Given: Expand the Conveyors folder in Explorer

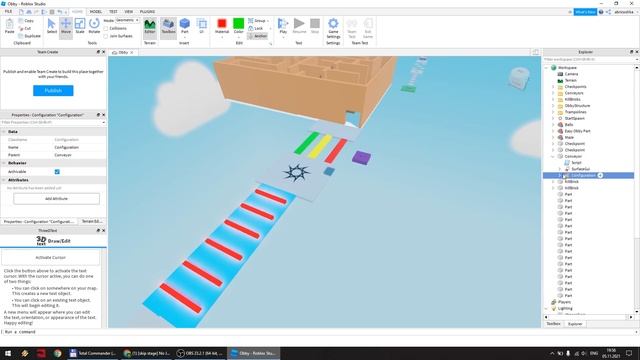Looking at the screenshot, I should pos(553,93).
